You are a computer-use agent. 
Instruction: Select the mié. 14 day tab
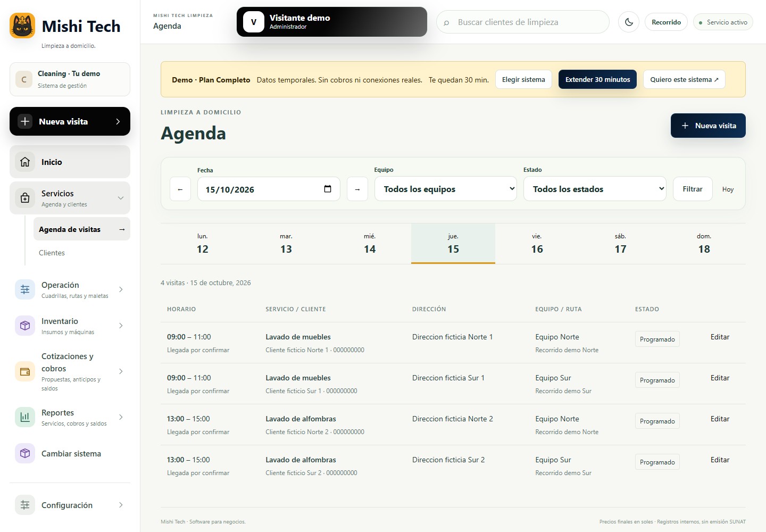coord(370,244)
